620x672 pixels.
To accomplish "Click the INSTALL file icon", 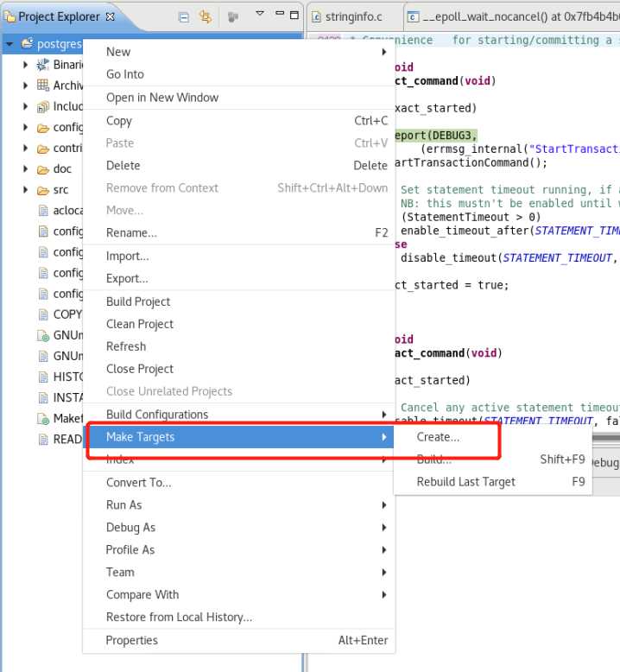I will (x=43, y=398).
